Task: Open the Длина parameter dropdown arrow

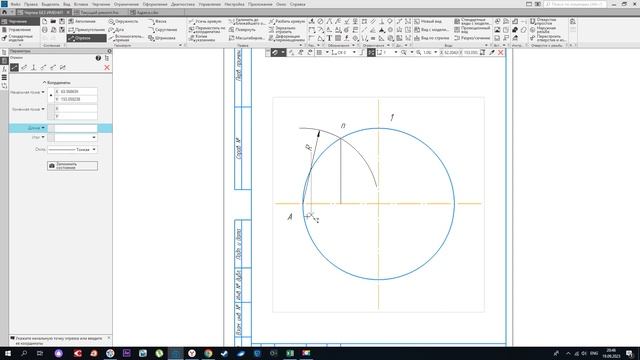Action: [43, 128]
